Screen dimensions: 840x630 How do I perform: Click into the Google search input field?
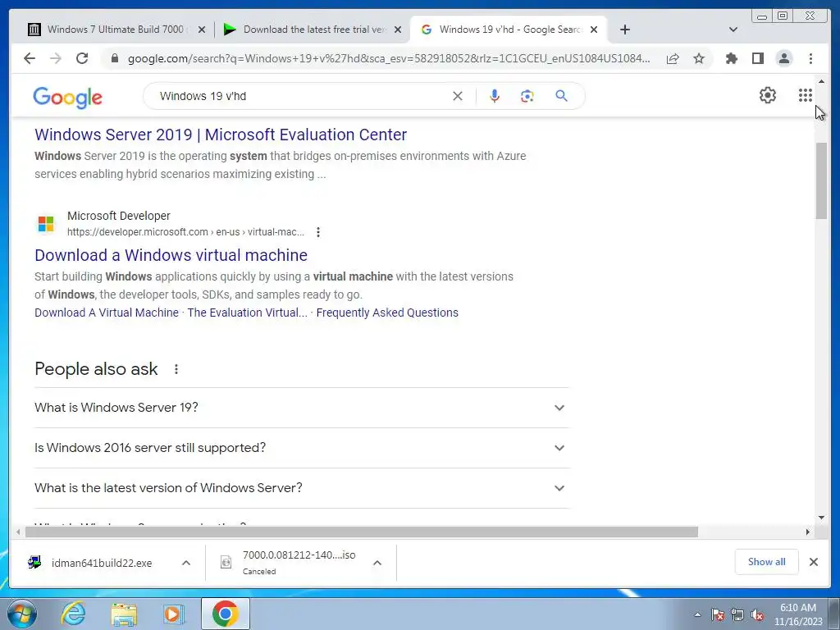(x=300, y=96)
